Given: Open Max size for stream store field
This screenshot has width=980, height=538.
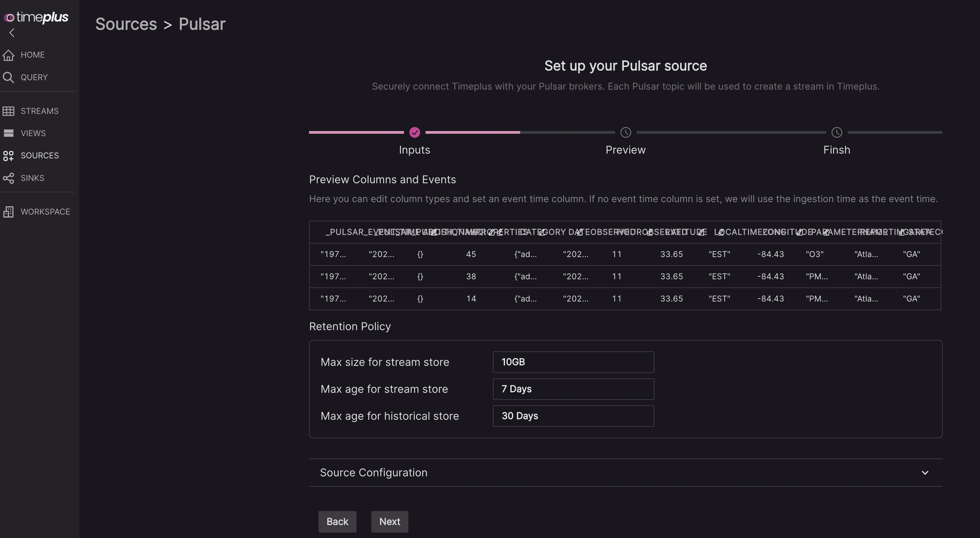Looking at the screenshot, I should coord(573,362).
